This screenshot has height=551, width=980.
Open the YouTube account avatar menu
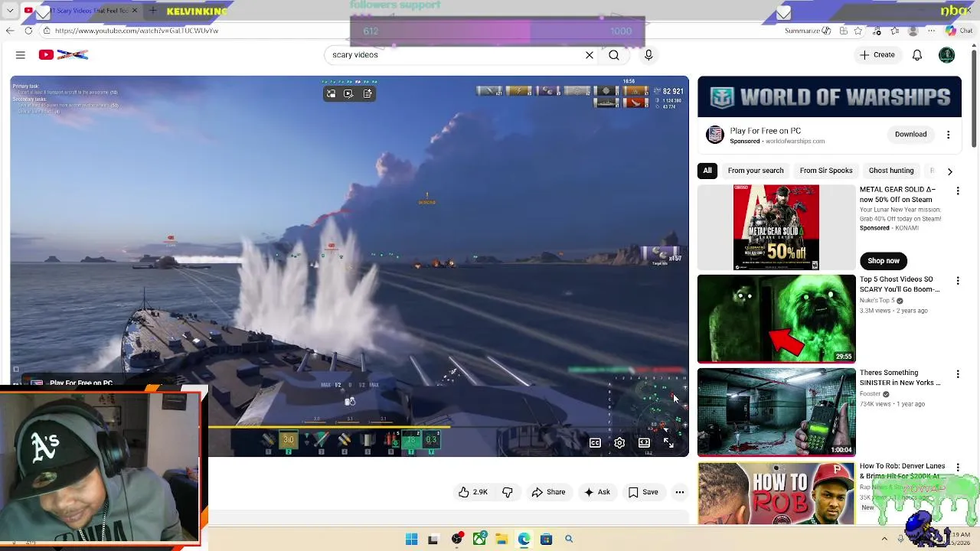click(x=947, y=55)
